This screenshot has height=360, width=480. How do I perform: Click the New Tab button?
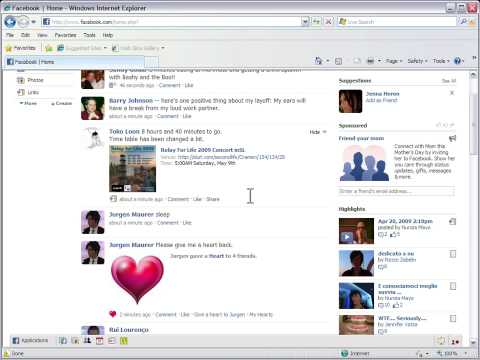click(x=152, y=62)
